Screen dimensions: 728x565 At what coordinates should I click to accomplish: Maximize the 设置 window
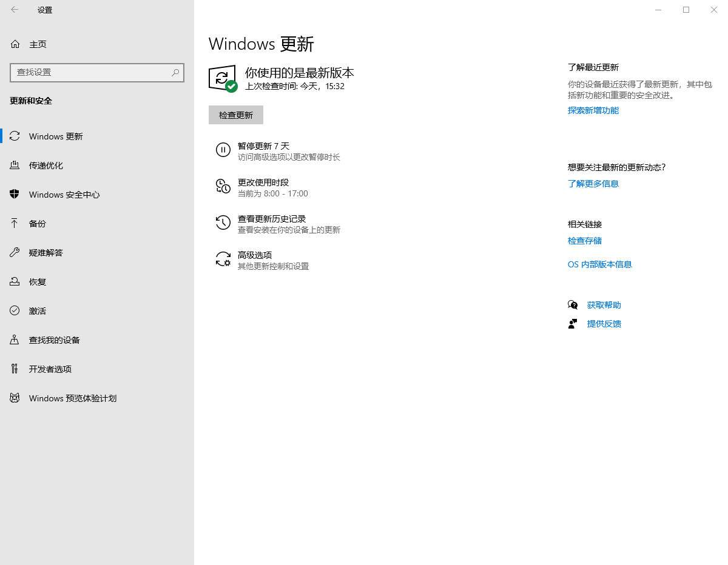(686, 10)
